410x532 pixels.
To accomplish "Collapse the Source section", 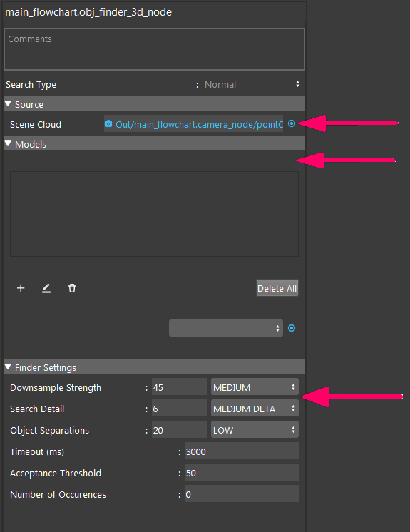I will tap(8, 104).
